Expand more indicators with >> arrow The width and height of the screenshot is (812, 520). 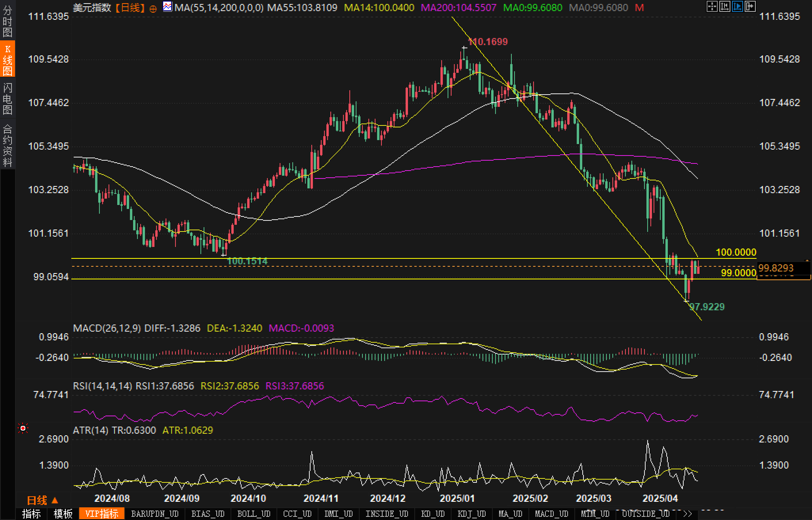[x=688, y=514]
